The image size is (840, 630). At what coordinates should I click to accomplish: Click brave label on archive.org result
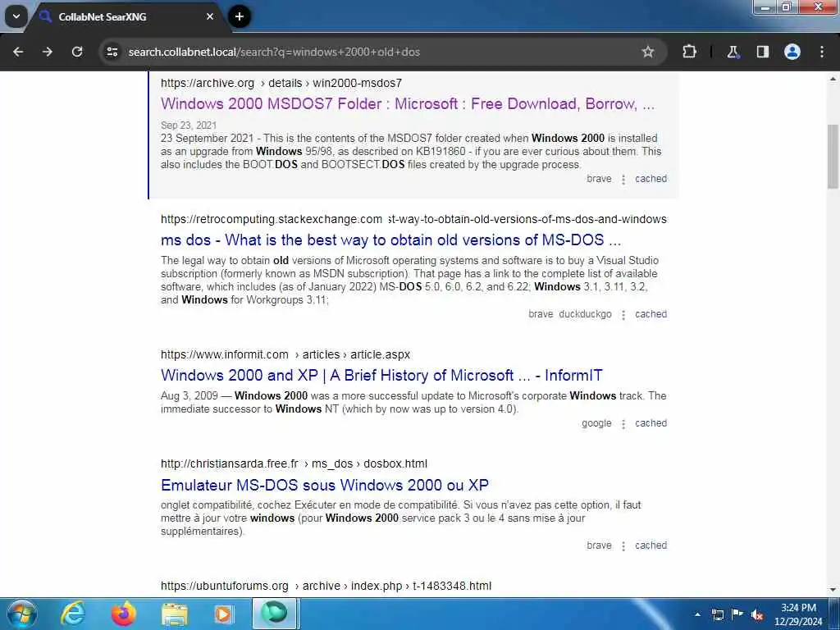(599, 179)
